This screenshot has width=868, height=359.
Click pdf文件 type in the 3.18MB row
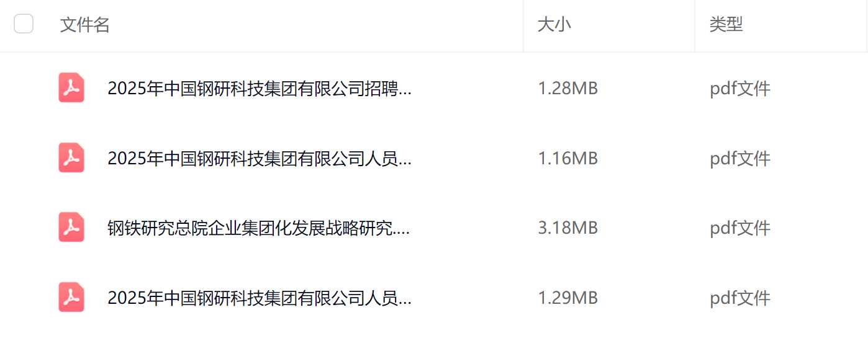[740, 229]
